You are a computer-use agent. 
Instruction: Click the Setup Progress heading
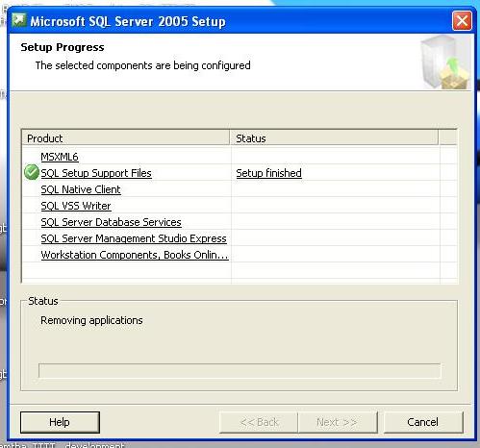point(63,47)
